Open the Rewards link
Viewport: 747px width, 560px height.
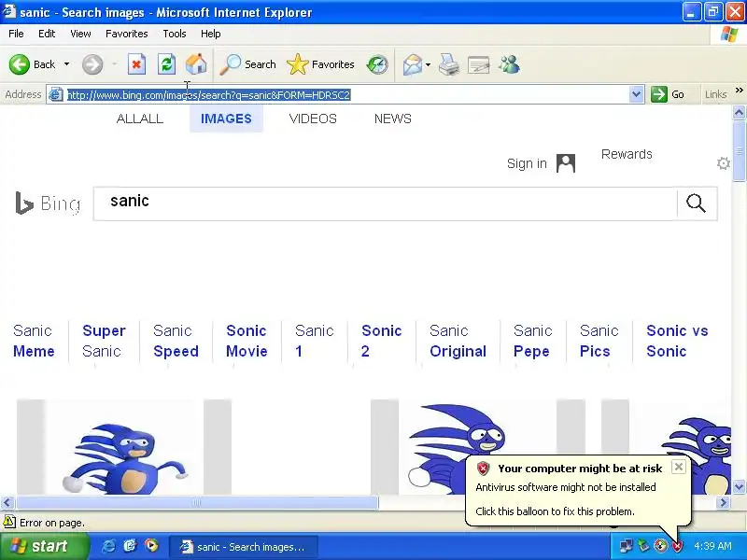coord(627,154)
